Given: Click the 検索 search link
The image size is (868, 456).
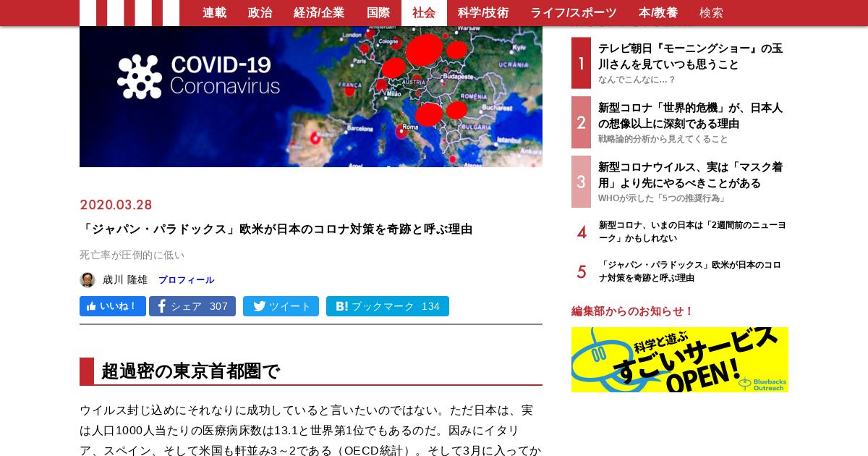Looking at the screenshot, I should [x=711, y=13].
